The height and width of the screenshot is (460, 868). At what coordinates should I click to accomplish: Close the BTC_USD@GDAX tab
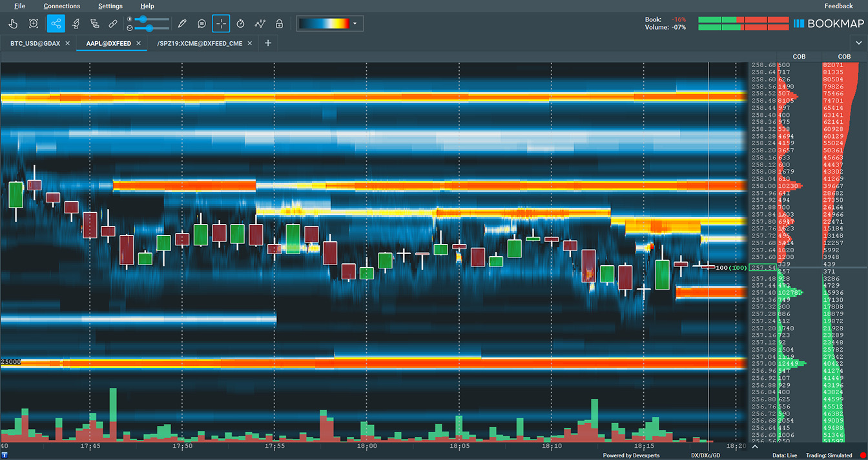point(68,43)
